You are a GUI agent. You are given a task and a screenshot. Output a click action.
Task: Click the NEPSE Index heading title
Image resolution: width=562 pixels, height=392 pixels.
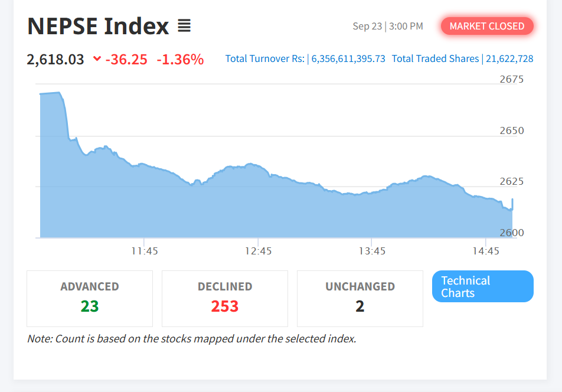point(98,26)
